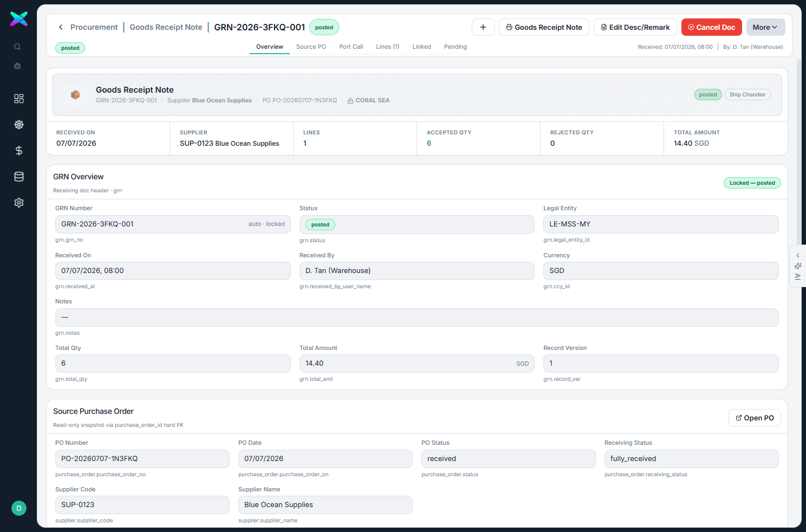Switch to the Source PO tab
The image size is (806, 532).
[x=311, y=47]
